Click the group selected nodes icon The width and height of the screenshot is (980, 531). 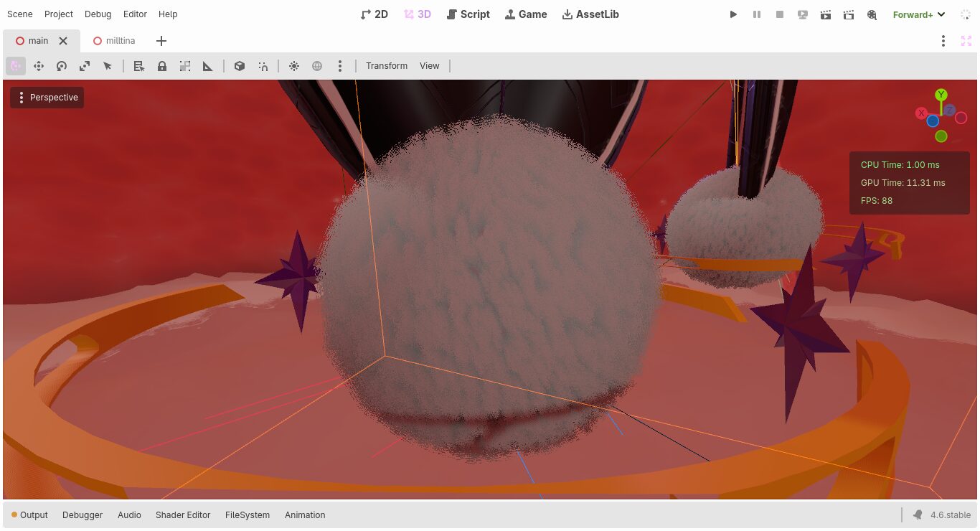pyautogui.click(x=185, y=66)
